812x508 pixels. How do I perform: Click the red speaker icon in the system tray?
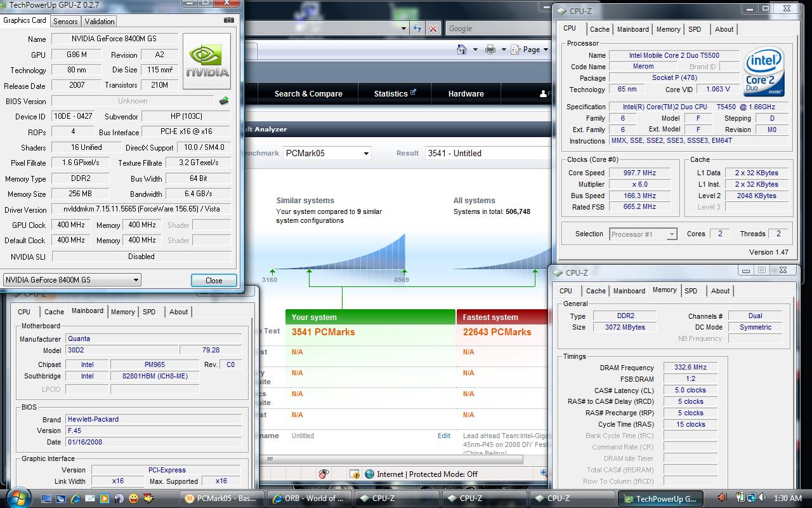pos(723,498)
